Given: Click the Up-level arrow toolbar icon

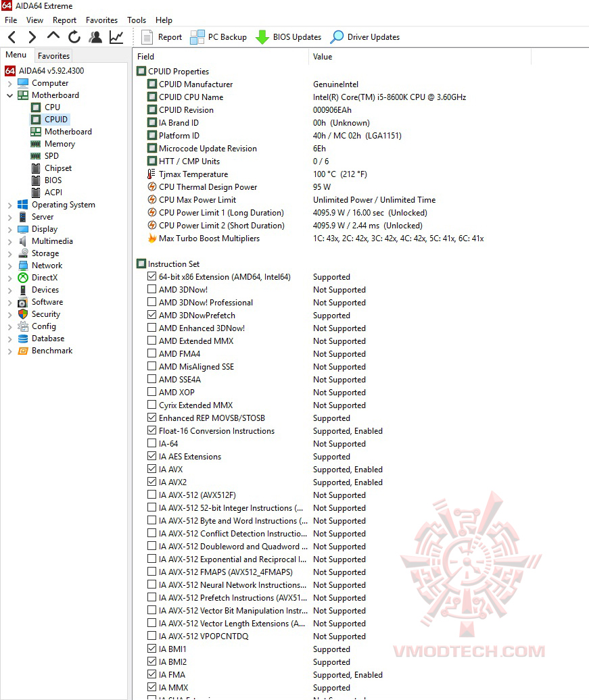Looking at the screenshot, I should pos(53,36).
